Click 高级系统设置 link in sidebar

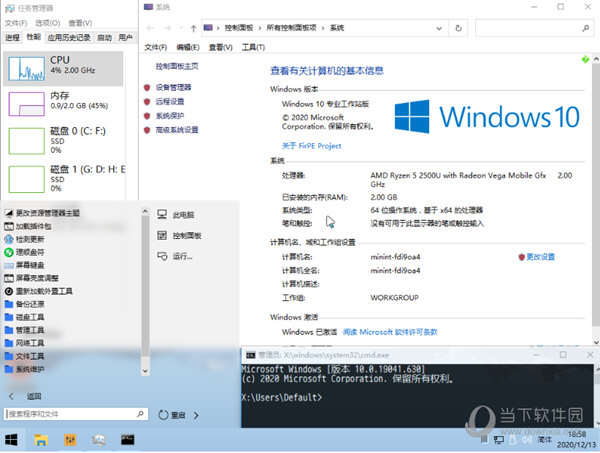(177, 130)
